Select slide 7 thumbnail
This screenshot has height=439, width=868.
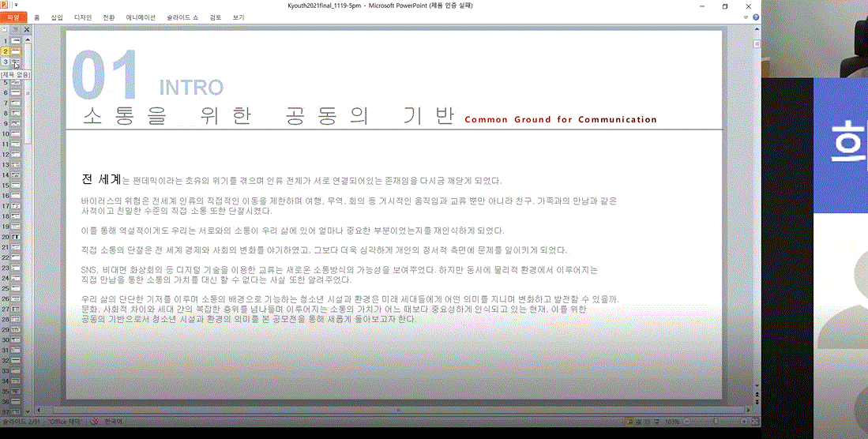click(x=16, y=103)
